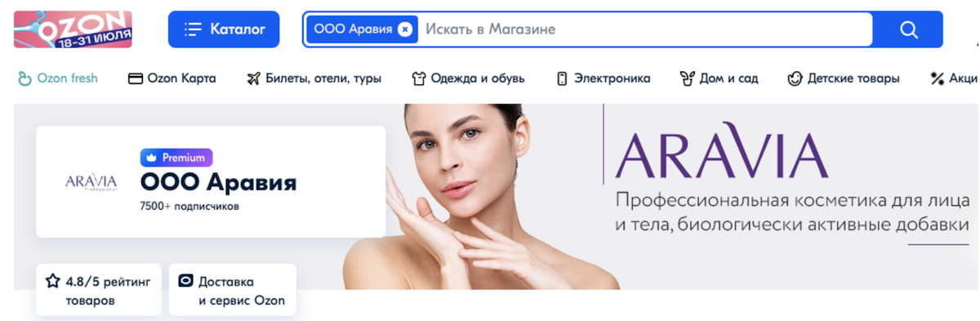Click the Ozon logo at top left
The image size is (980, 321).
73,29
